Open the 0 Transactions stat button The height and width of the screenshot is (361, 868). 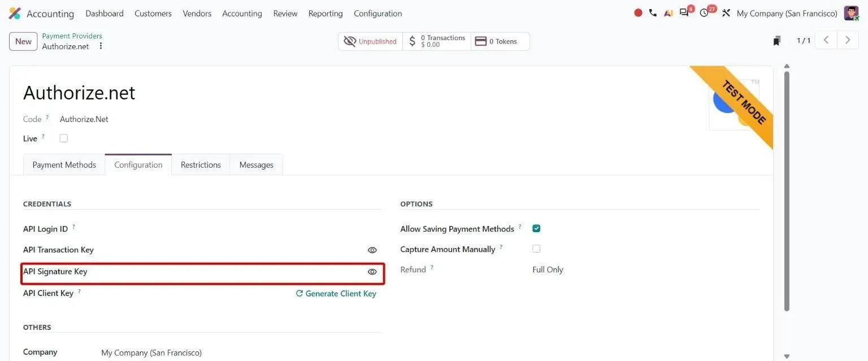(x=437, y=41)
